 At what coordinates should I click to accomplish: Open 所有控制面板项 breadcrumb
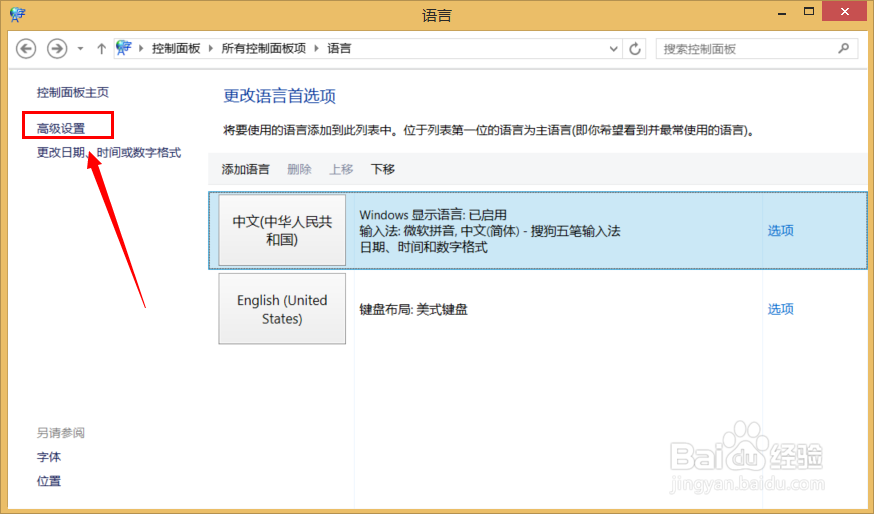264,49
